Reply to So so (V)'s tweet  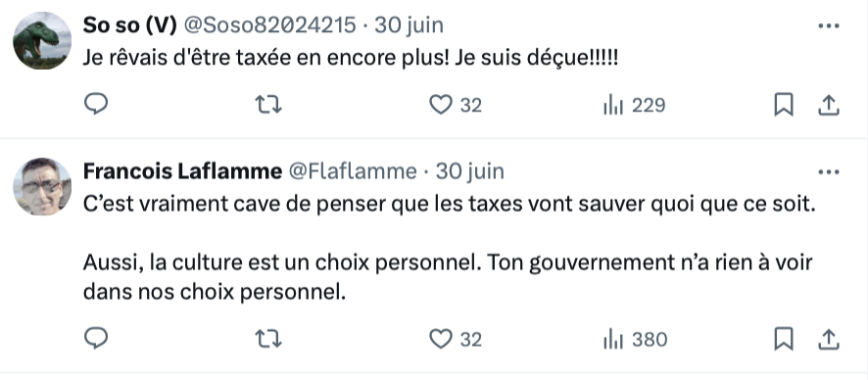coord(96,104)
